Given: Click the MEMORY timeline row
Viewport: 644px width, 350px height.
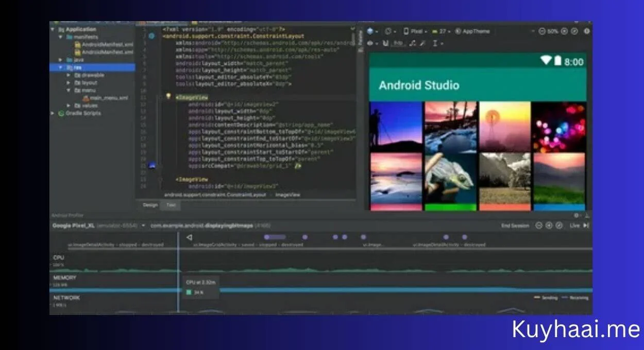Looking at the screenshot, I should (321, 283).
